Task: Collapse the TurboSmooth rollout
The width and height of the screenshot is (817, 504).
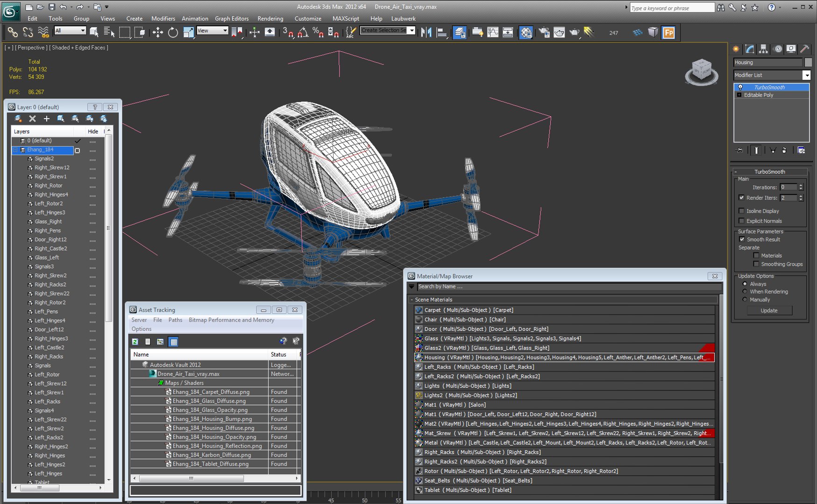Action: [735, 172]
